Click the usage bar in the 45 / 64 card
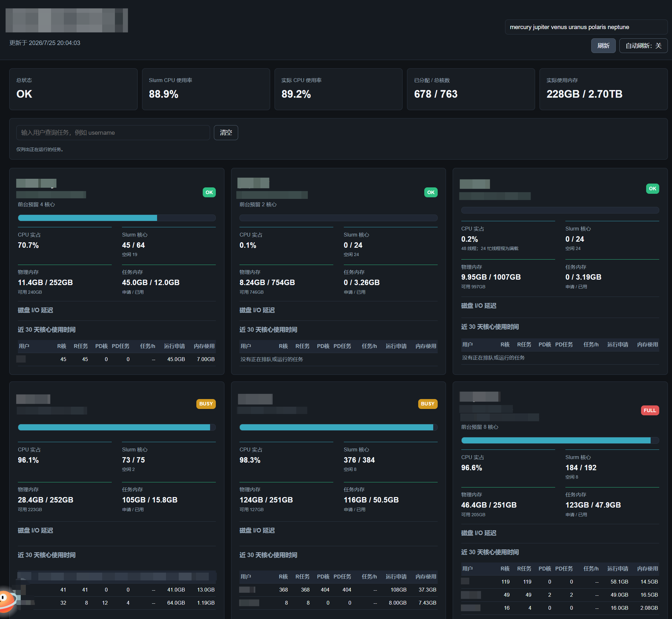The image size is (672, 619). click(x=117, y=218)
